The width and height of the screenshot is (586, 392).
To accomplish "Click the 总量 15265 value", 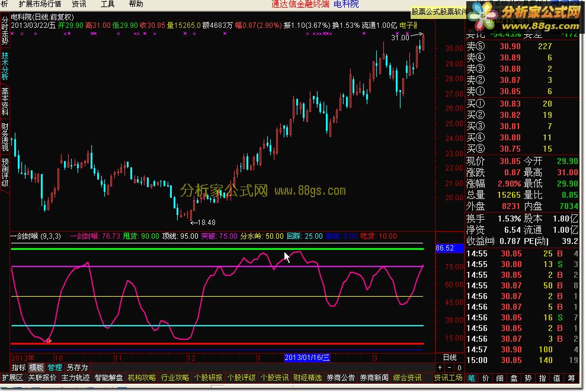I will click(x=509, y=195).
